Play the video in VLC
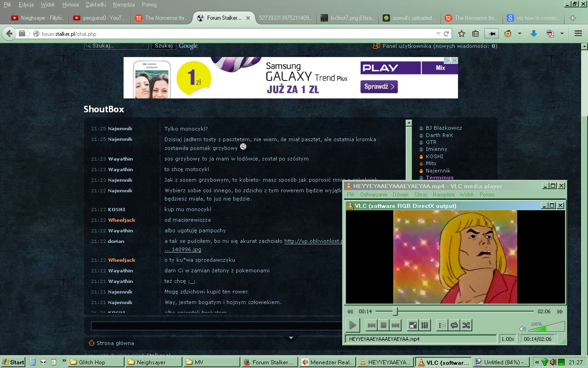The image size is (588, 368). tap(352, 325)
